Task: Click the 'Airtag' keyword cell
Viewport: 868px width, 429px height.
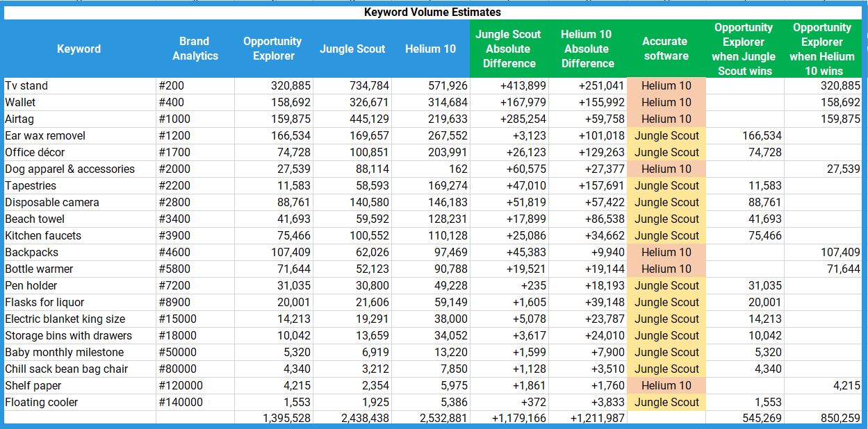Action: click(x=79, y=119)
